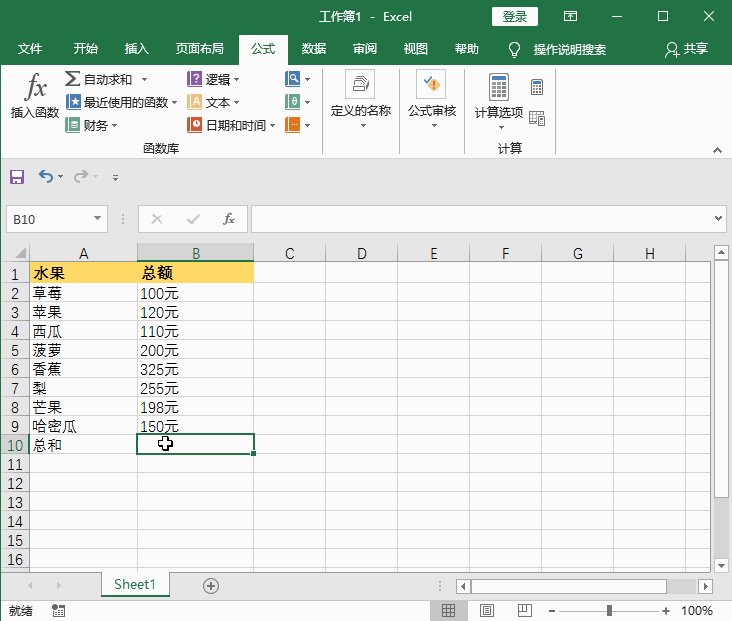This screenshot has width=732, height=621.
Task: Switch to Page Layout view in status bar
Action: coord(486,610)
